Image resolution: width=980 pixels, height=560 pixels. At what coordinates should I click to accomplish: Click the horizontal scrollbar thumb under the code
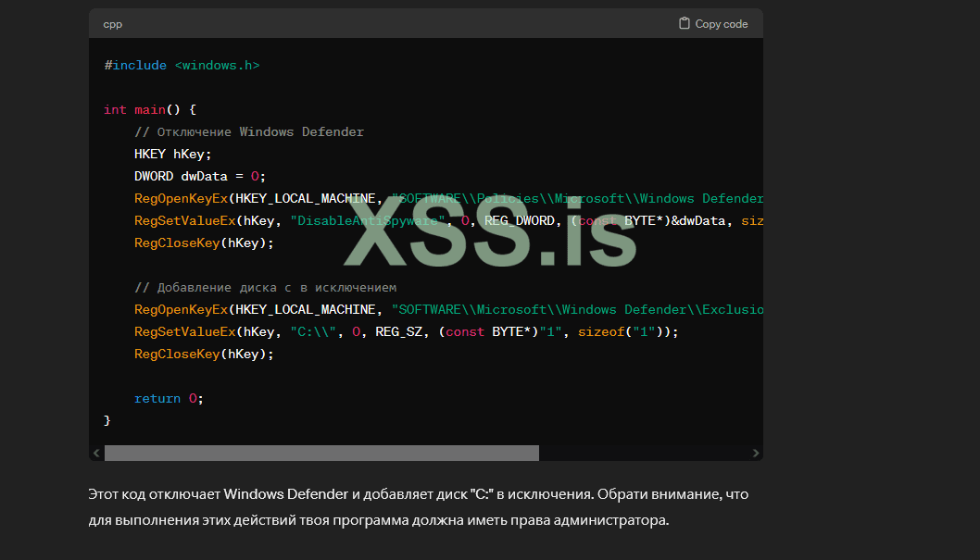(x=321, y=454)
